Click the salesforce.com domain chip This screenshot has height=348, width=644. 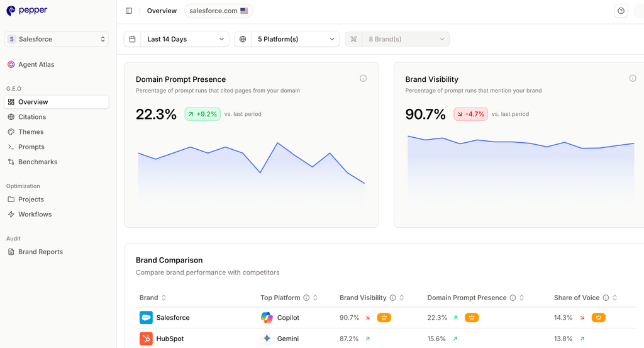(x=218, y=11)
